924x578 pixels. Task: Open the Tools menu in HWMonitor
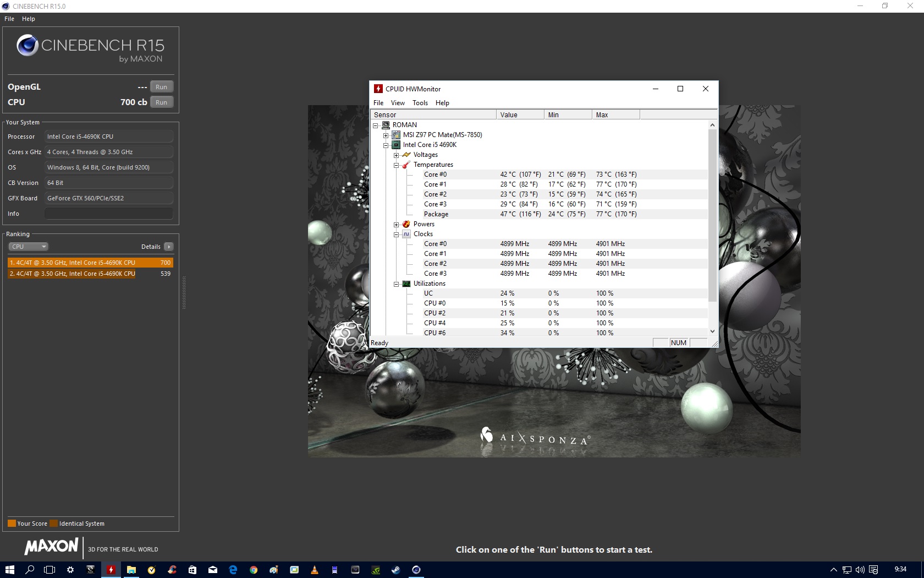coord(420,103)
